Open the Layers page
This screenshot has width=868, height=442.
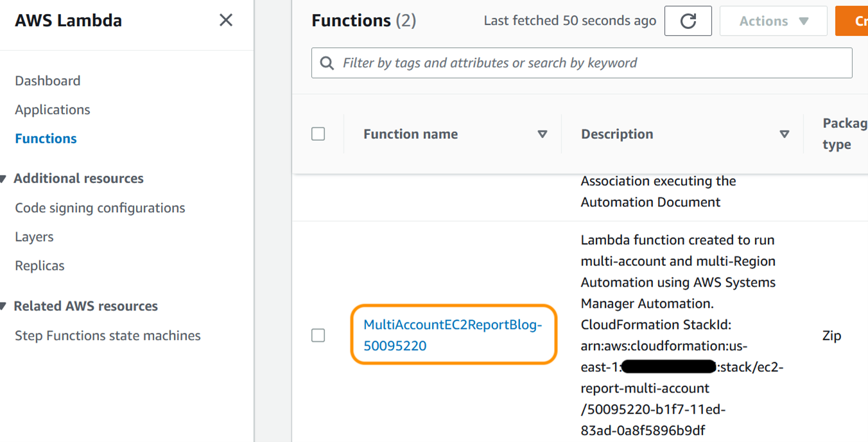click(x=33, y=236)
